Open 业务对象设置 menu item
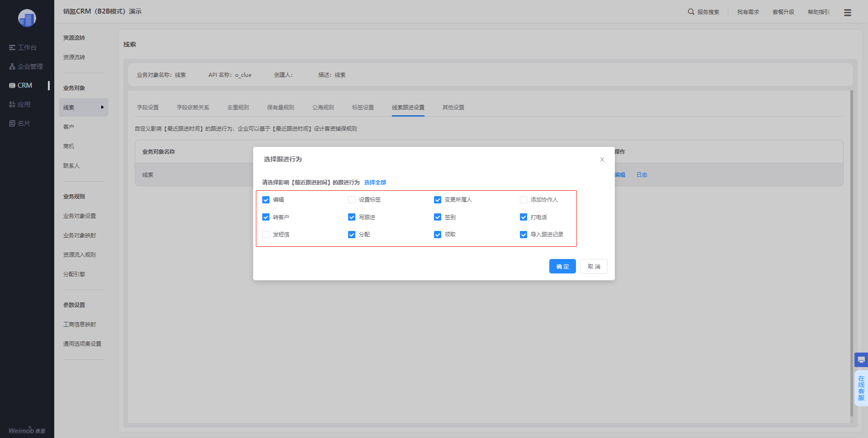The image size is (868, 438). click(x=80, y=216)
